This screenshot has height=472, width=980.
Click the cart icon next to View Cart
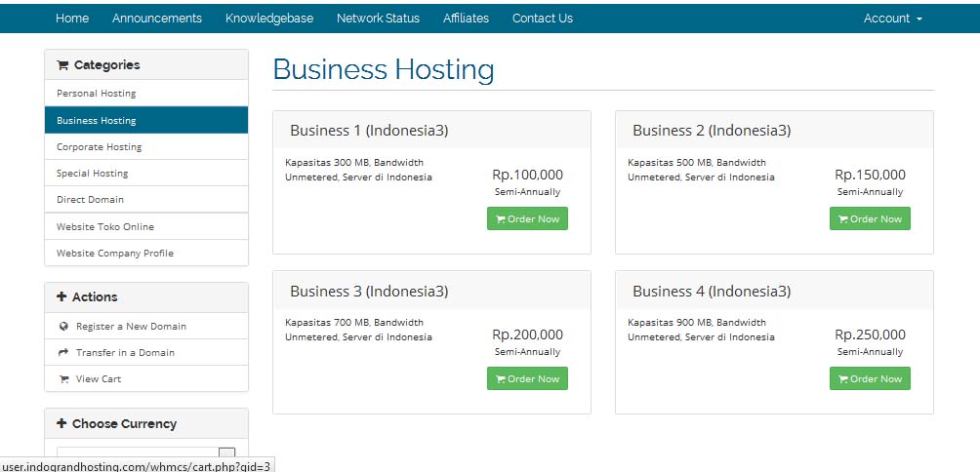point(63,379)
